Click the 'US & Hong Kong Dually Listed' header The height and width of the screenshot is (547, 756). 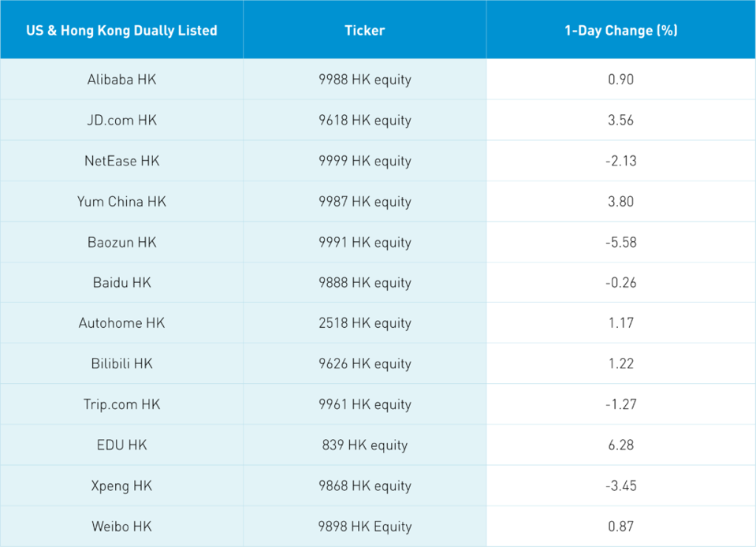pyautogui.click(x=121, y=31)
